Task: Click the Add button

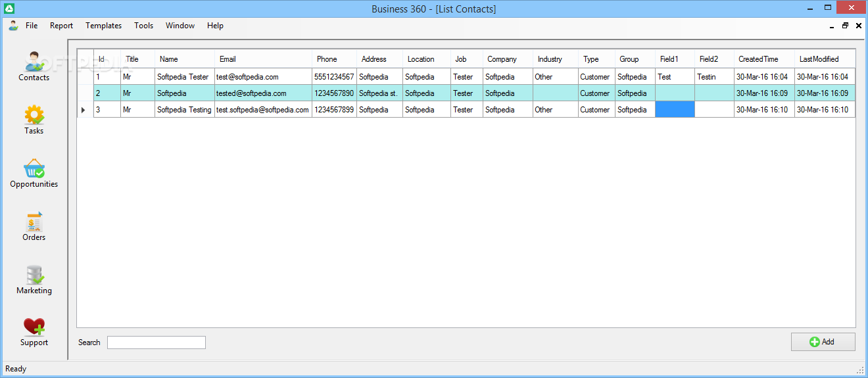Action: pos(823,342)
